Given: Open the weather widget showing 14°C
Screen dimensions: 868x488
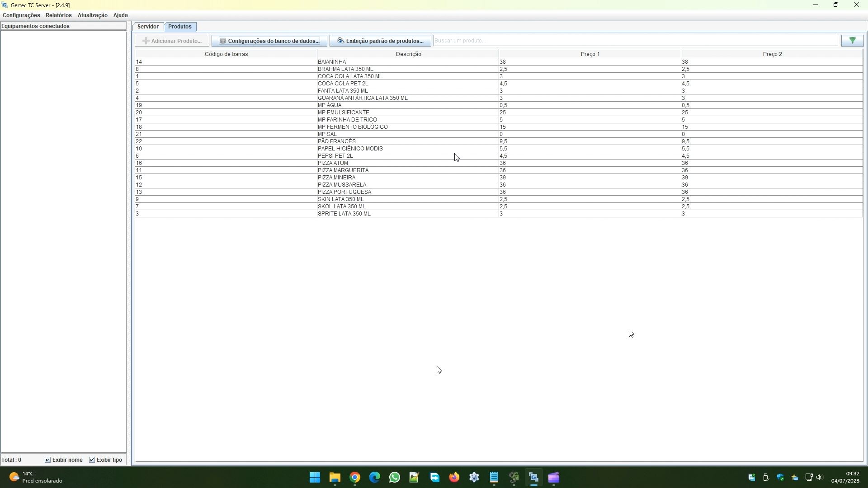Looking at the screenshot, I should click(x=35, y=478).
